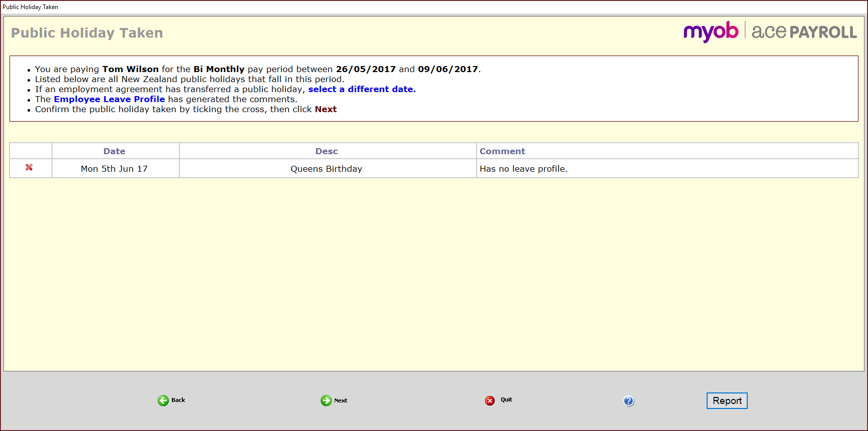Screen dimensions: 868x431
Task: Follow the 'select a different date' link
Action: pos(362,89)
